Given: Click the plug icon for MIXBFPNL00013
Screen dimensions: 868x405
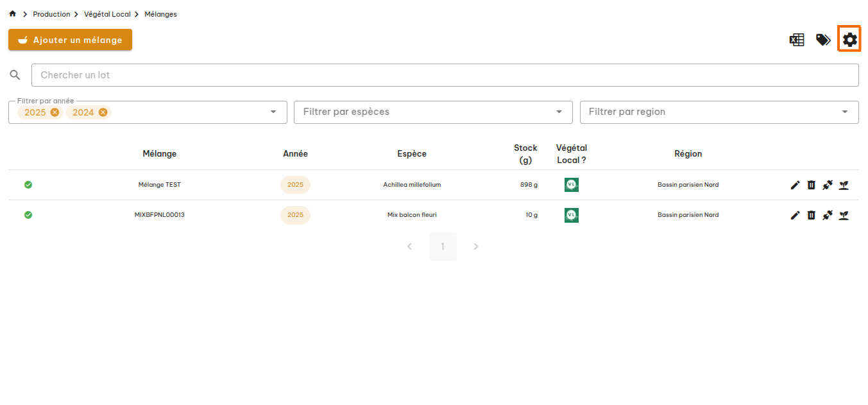Looking at the screenshot, I should pyautogui.click(x=828, y=215).
